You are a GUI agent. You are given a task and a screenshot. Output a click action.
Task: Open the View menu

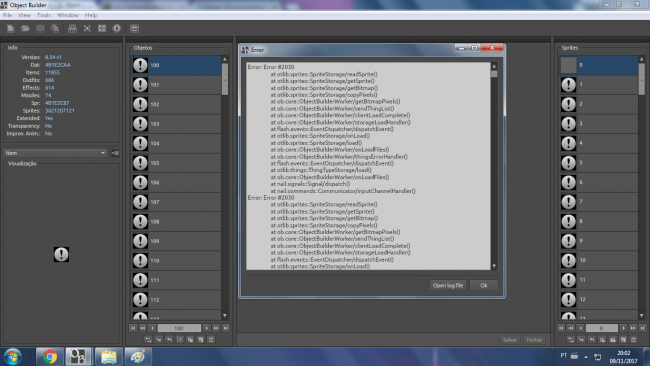coord(24,15)
